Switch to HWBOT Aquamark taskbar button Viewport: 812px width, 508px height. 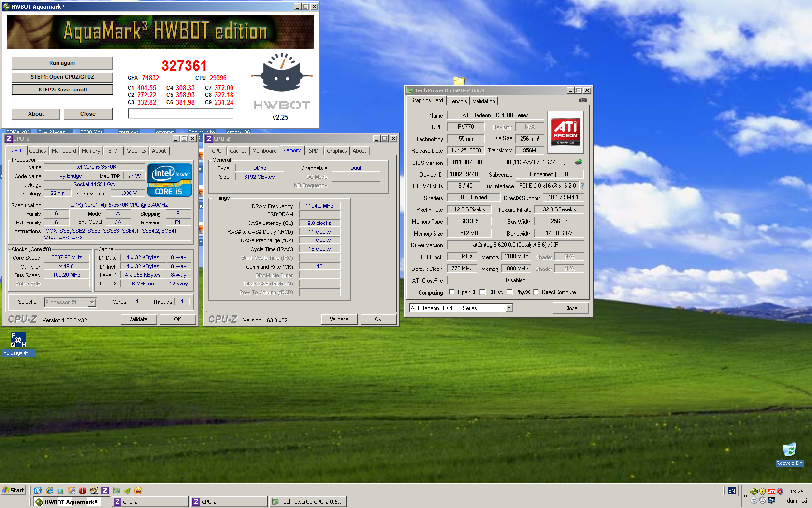coord(72,502)
